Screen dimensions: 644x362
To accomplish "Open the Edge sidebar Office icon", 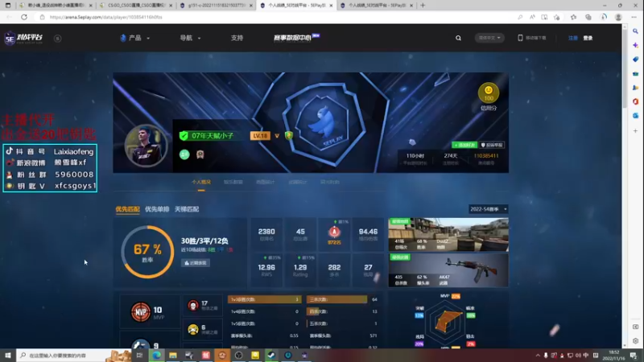I will click(x=635, y=101).
